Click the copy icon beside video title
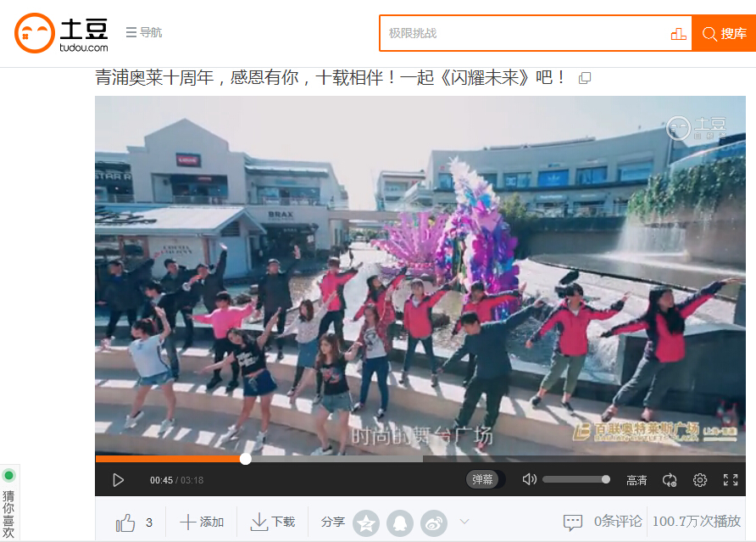 (x=585, y=78)
